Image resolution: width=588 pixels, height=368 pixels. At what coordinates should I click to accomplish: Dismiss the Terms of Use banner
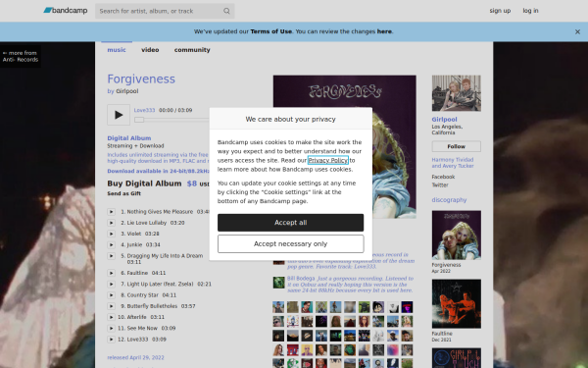(577, 32)
